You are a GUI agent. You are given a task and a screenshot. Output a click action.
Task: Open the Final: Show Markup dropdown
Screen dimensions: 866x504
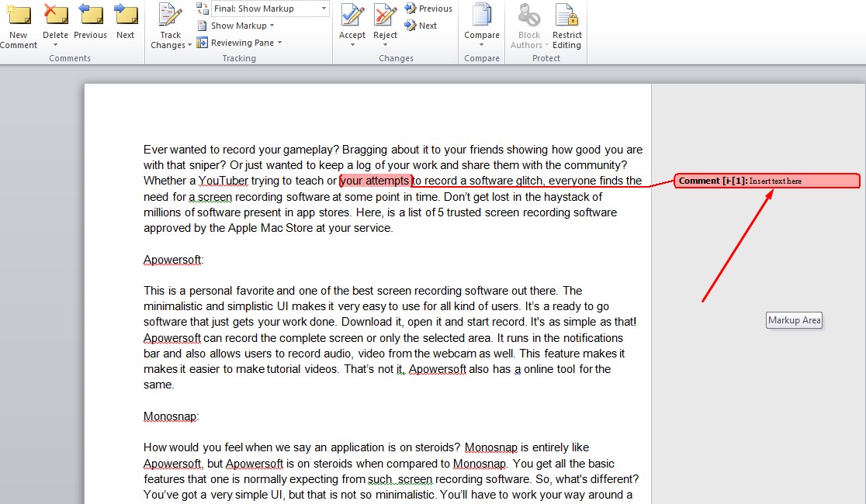[324, 9]
